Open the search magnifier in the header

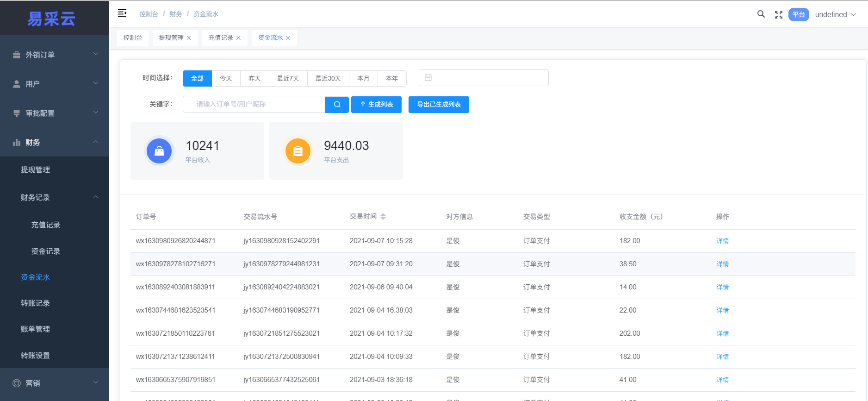click(x=761, y=14)
